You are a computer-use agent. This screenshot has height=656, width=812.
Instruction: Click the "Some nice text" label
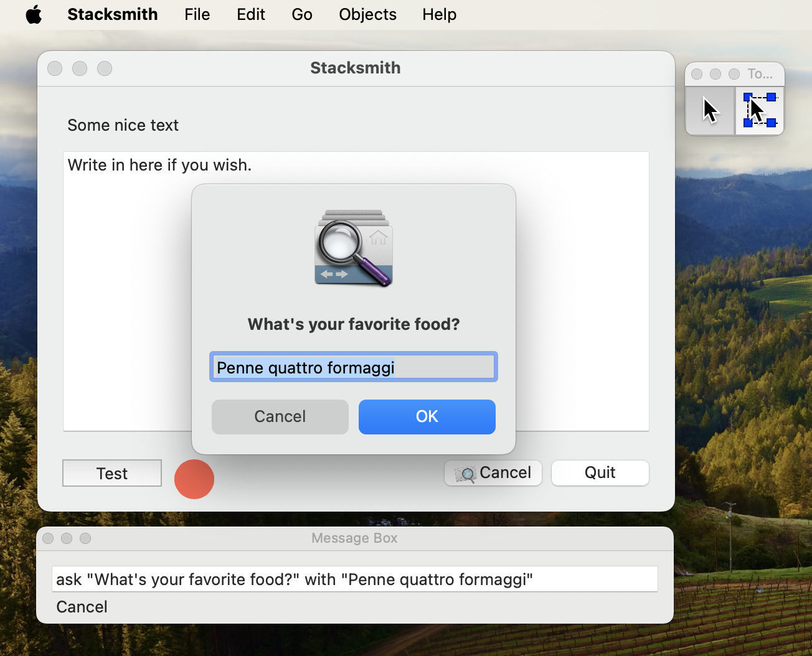(123, 125)
